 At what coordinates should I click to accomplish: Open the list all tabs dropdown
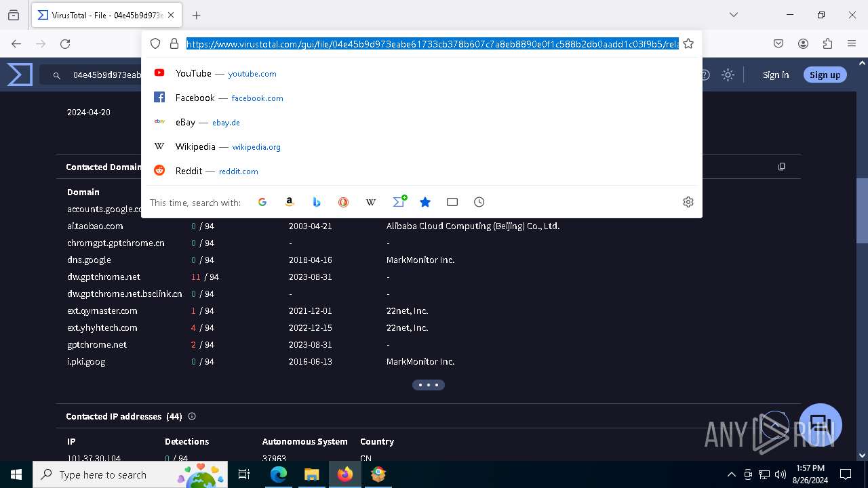[733, 15]
